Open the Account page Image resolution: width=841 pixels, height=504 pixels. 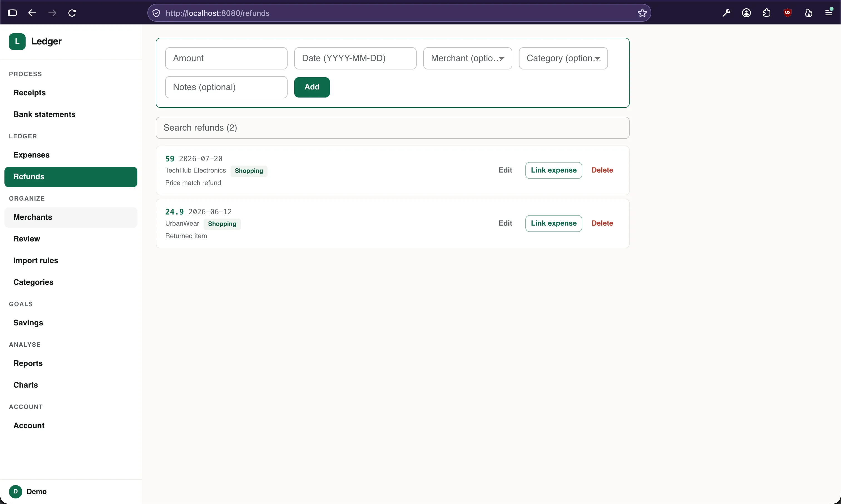pyautogui.click(x=71, y=426)
